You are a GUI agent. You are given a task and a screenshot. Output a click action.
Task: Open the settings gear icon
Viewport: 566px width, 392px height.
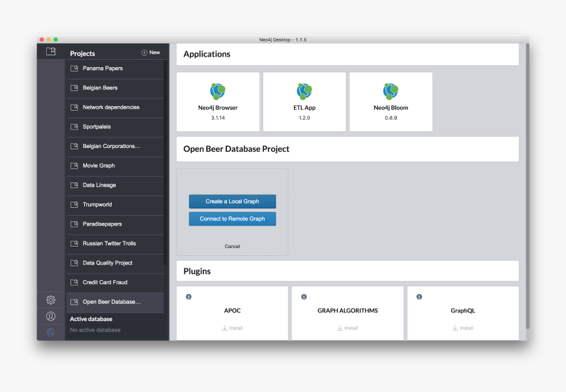point(51,300)
